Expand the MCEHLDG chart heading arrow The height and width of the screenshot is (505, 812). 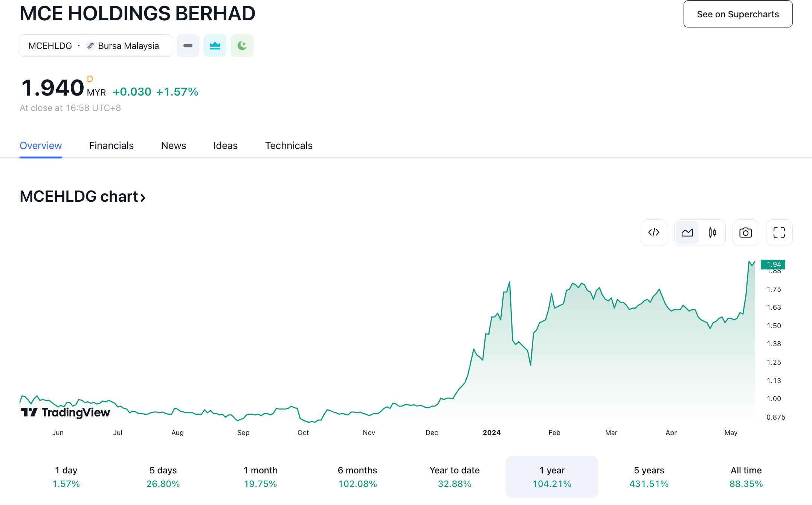pyautogui.click(x=143, y=197)
